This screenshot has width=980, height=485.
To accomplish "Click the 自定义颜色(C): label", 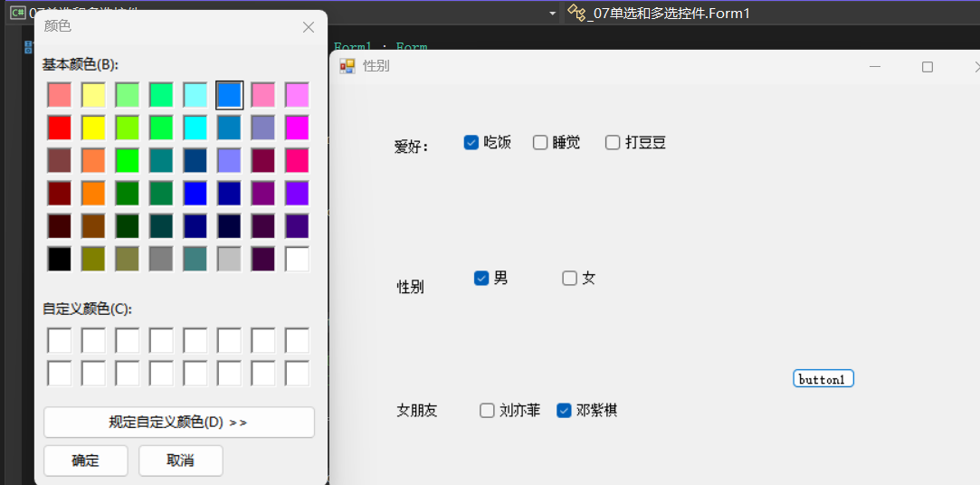I will [88, 309].
